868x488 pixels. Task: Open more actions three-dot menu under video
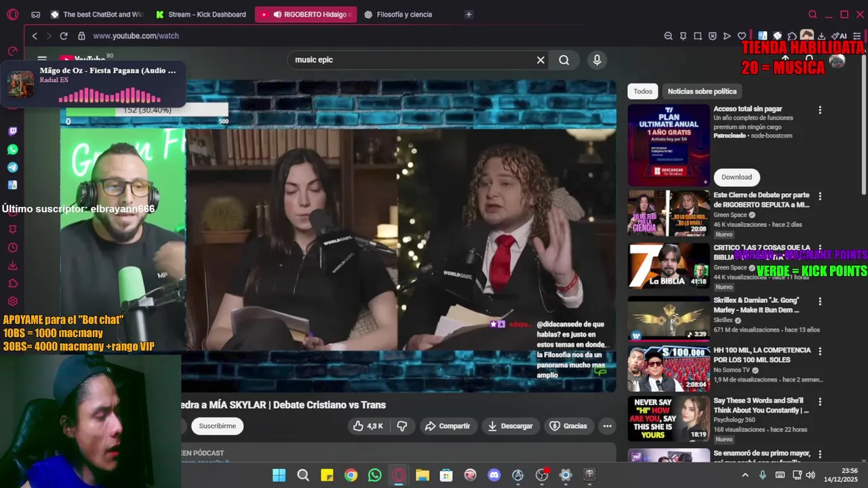(x=607, y=426)
